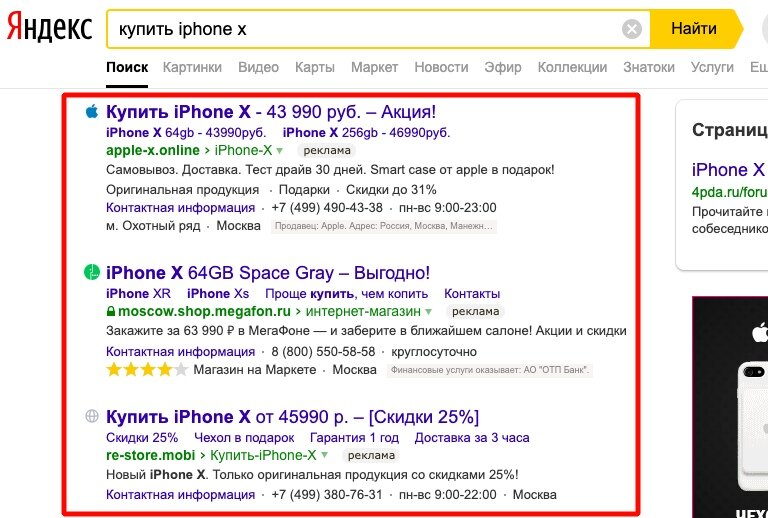This screenshot has height=518, width=768.
Task: Click the iPhone-X path in apple-x.online URL
Action: tap(243, 150)
